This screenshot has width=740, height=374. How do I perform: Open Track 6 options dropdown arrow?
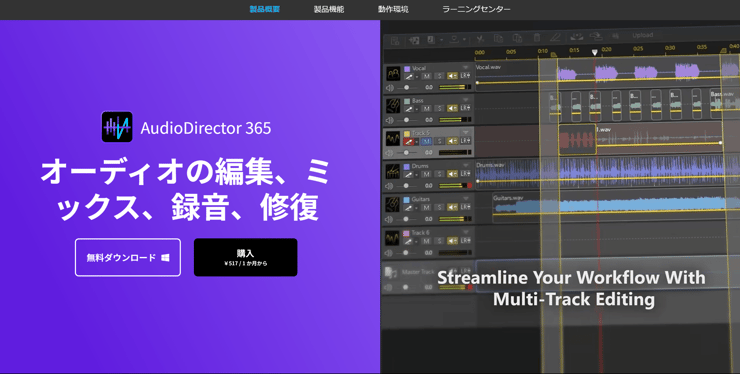pos(466,232)
